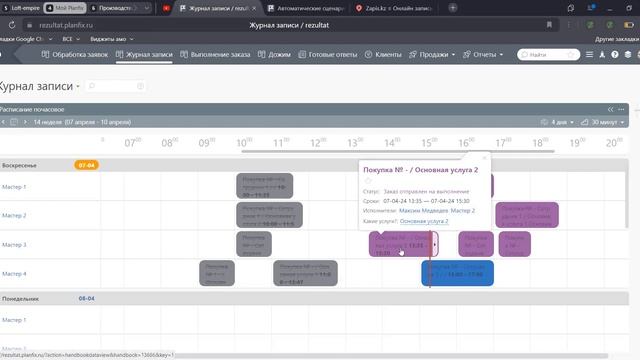Screen dimensions: 640x360
Task: Open the purple Мастер 3 booking at 16:00
Action: (x=476, y=244)
